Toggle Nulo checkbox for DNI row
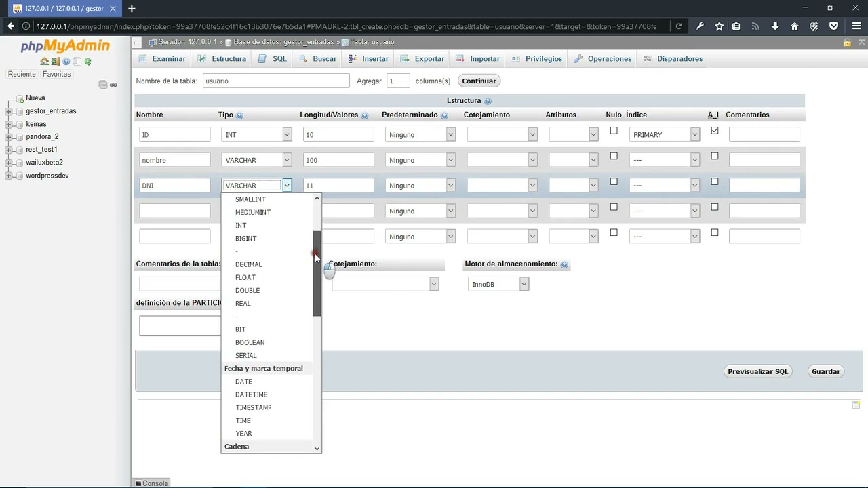The image size is (868, 488). (614, 182)
